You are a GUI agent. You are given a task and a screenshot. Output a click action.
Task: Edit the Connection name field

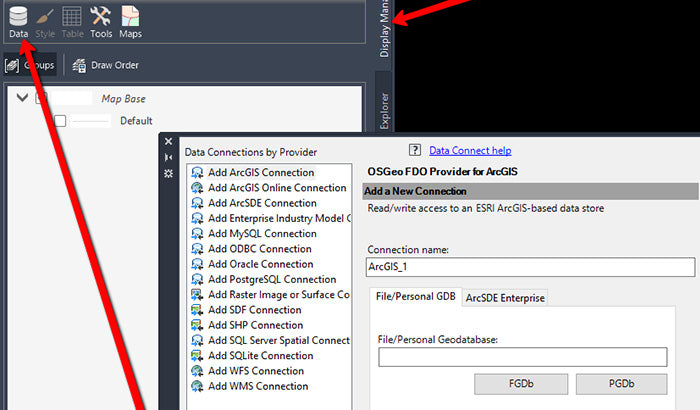[530, 267]
